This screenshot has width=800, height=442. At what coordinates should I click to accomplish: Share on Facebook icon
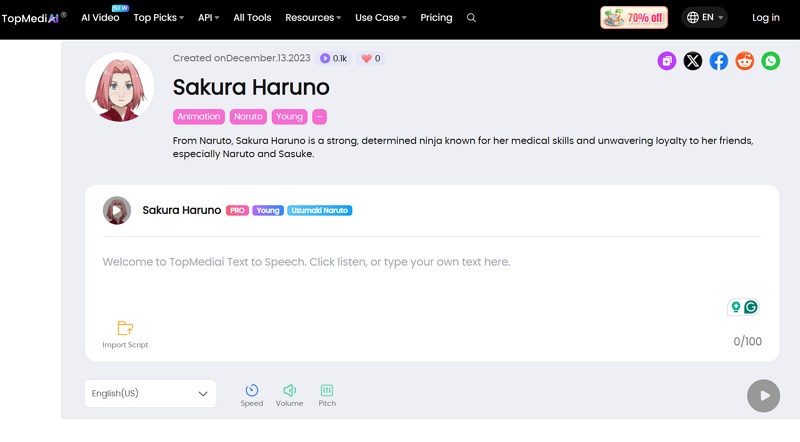719,61
